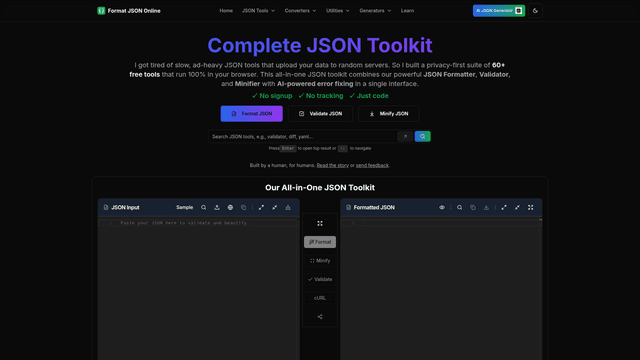Upload a file to JSON Input

[217, 207]
